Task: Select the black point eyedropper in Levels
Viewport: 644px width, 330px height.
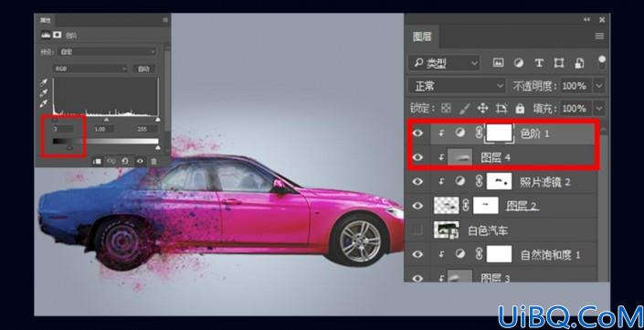Action: click(44, 82)
